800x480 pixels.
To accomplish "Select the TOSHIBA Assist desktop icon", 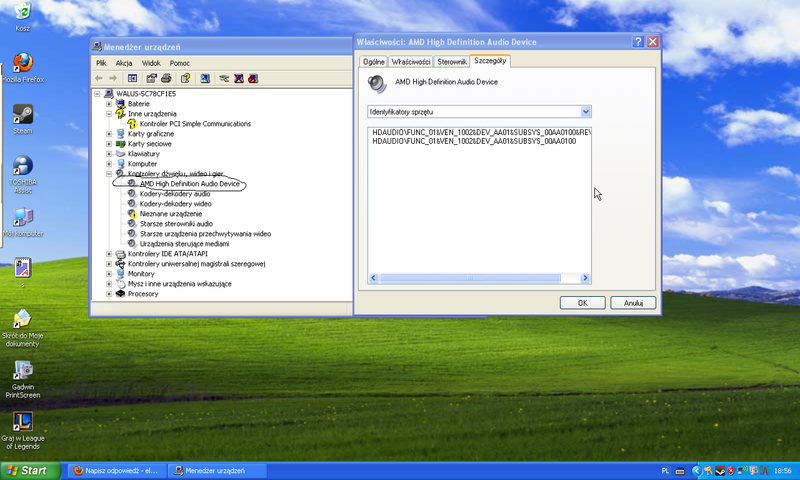I will click(x=22, y=174).
